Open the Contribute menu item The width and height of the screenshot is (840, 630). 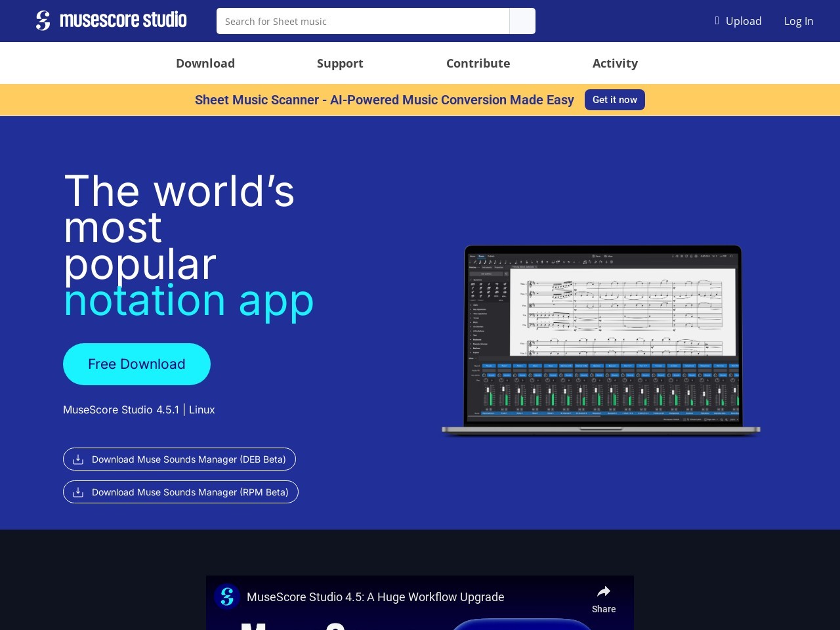(478, 63)
